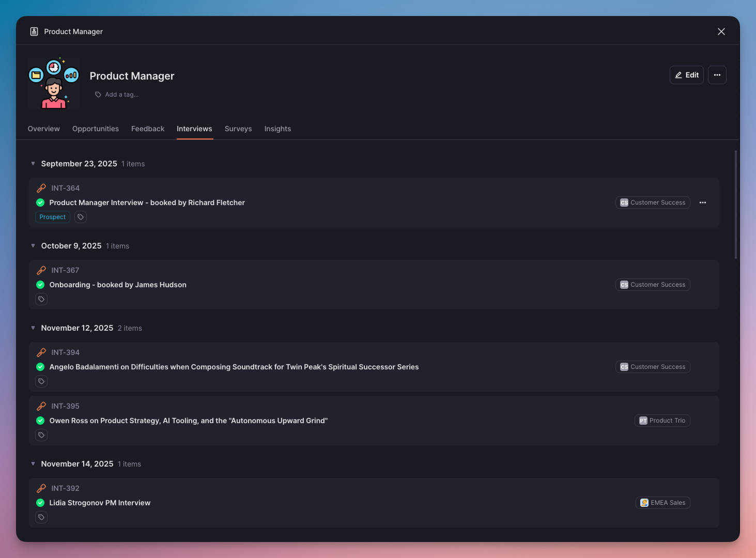Click the Product Manager persona avatar image
Screen dimensions: 756x558
[54, 83]
